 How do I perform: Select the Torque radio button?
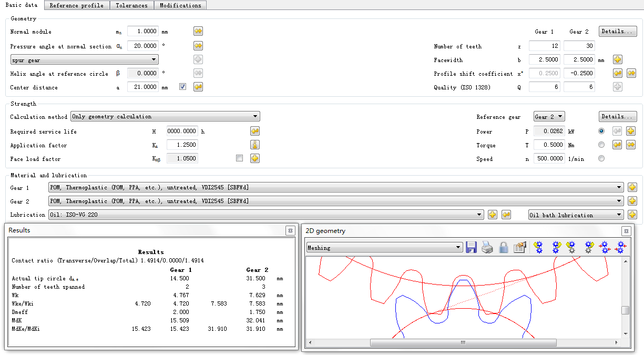point(601,145)
